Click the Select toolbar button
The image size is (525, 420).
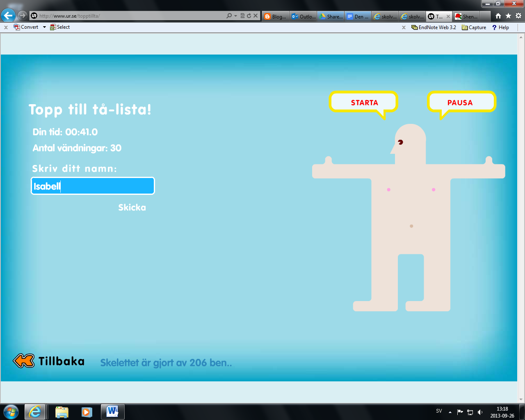[x=60, y=27]
